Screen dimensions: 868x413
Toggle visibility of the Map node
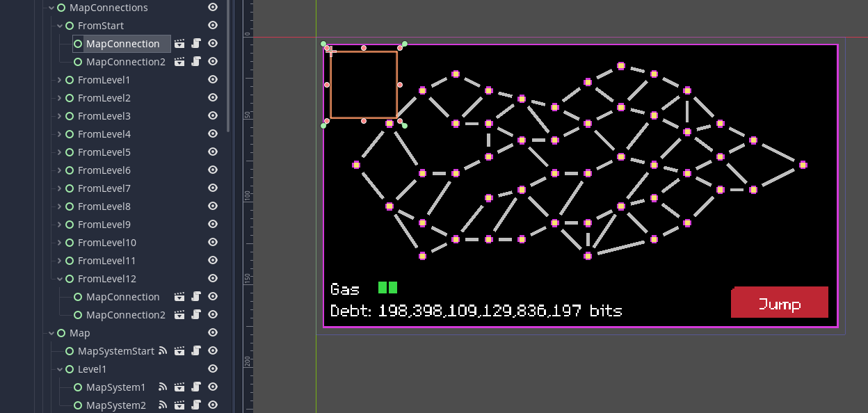tap(213, 333)
